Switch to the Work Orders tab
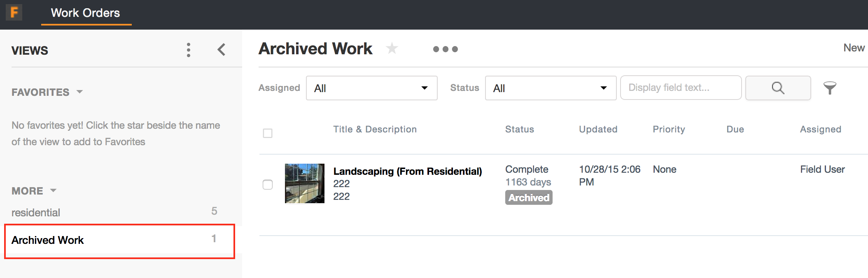868x278 pixels. pos(86,13)
